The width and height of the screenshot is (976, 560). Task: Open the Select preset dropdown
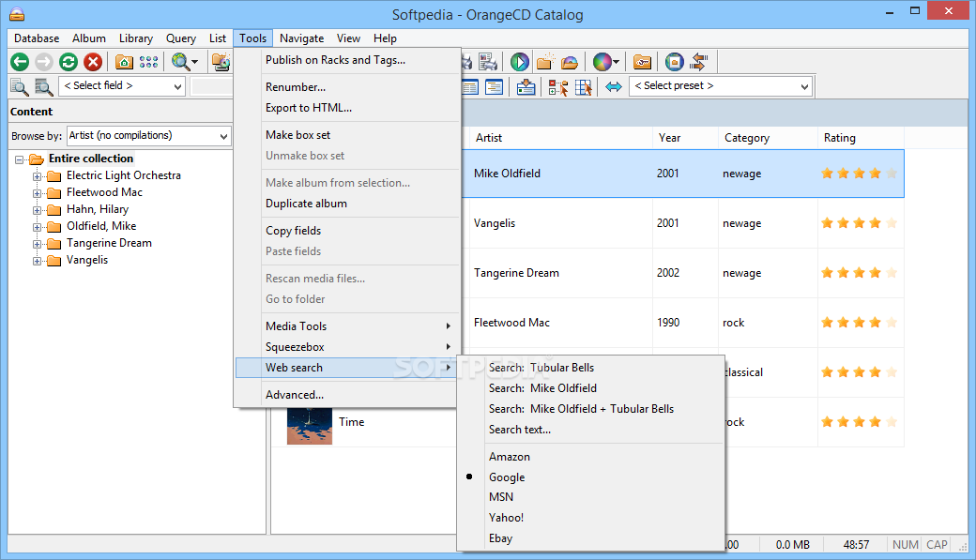click(x=804, y=86)
